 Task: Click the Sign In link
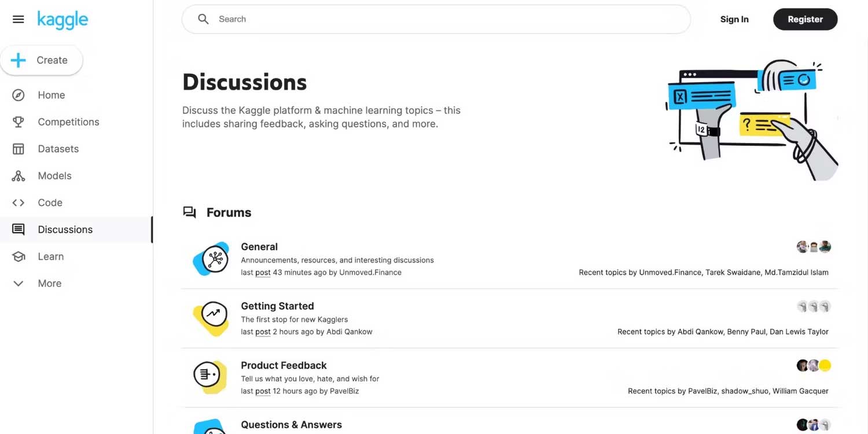[734, 19]
